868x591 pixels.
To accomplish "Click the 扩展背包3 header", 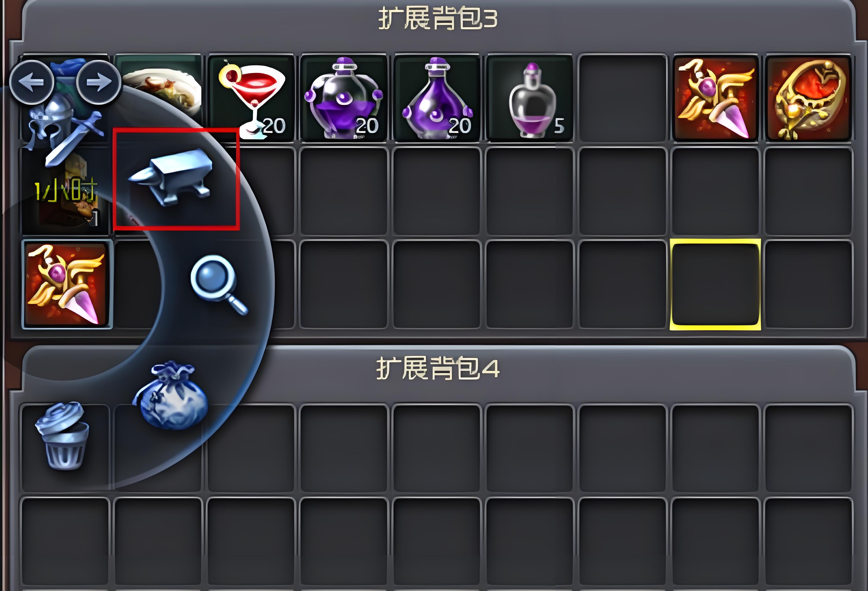I will pos(437,19).
